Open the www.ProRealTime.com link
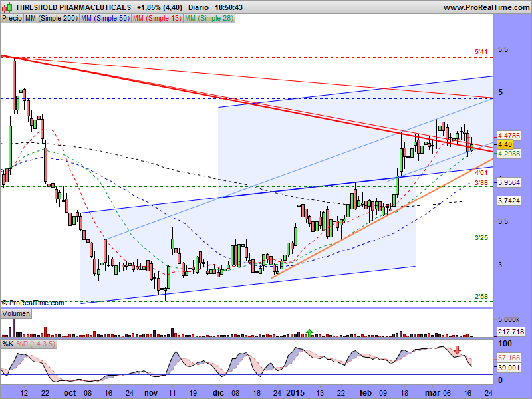Screen dimensions: 532x399 [x=486, y=7]
